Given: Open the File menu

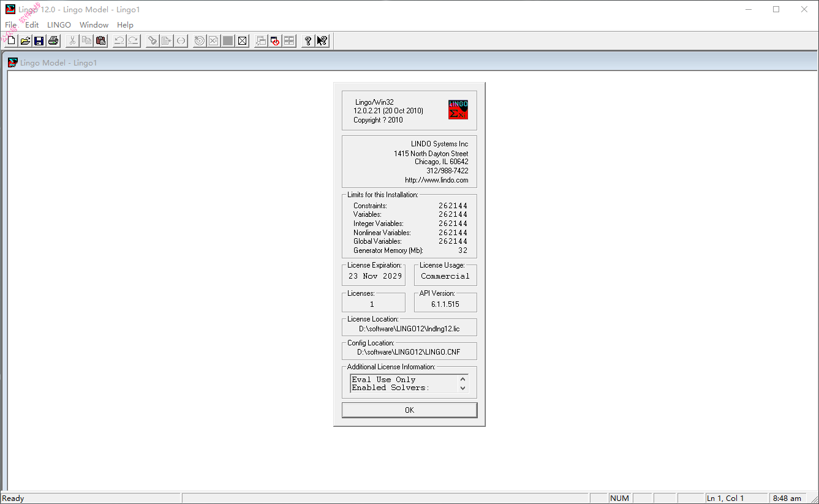Looking at the screenshot, I should (11, 25).
